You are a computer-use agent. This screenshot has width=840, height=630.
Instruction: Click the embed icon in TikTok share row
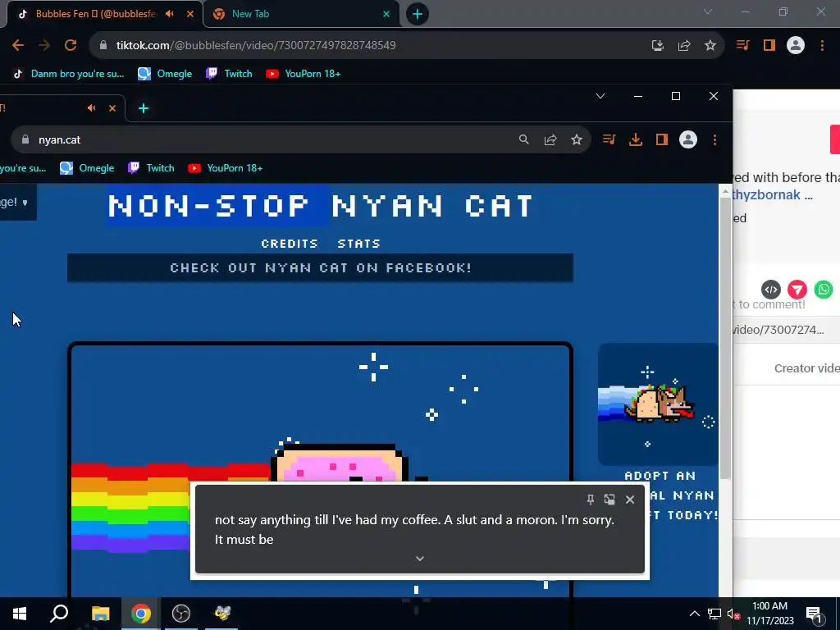tap(771, 290)
